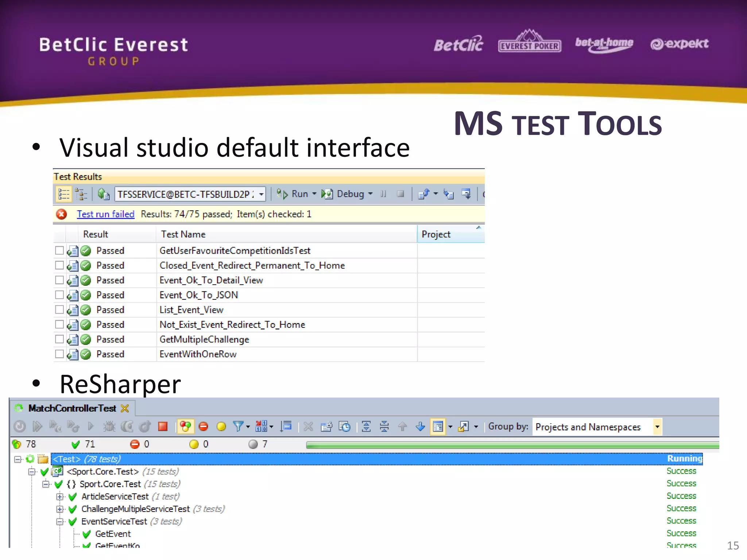
Task: Toggle the show output panel icon
Action: point(438,426)
